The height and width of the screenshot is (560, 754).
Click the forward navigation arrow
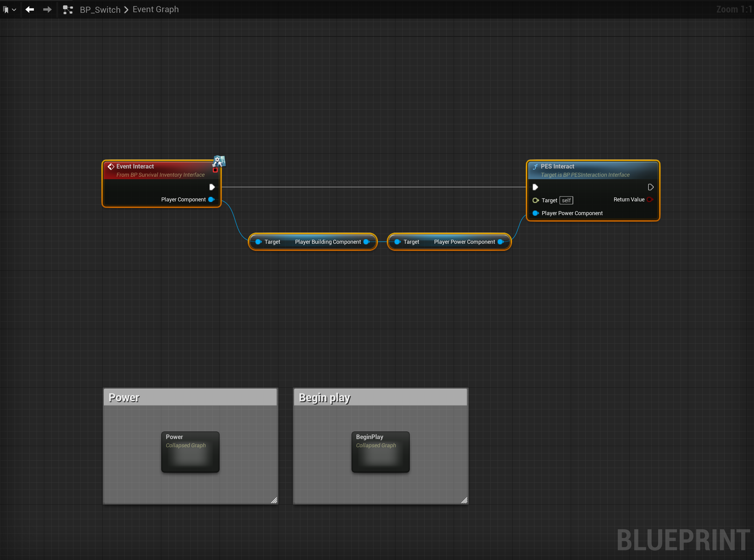tap(48, 9)
